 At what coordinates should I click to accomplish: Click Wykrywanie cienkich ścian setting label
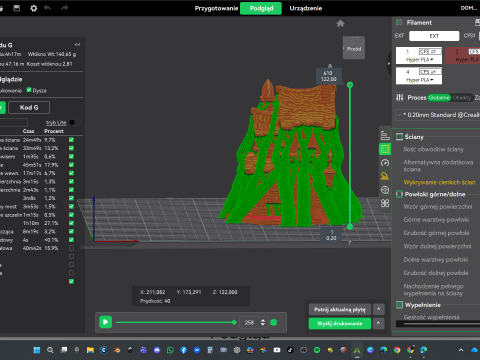tap(439, 182)
